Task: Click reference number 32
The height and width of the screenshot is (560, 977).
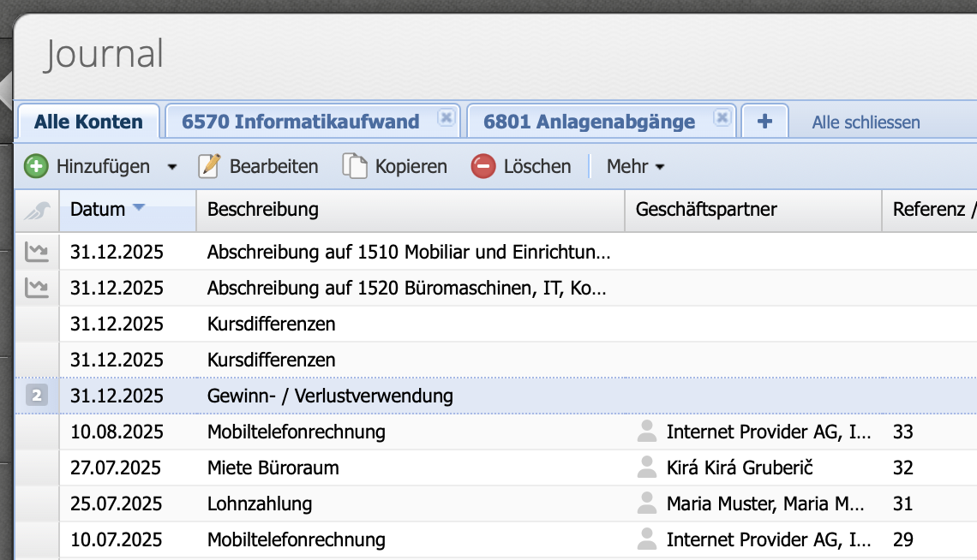Action: point(902,468)
